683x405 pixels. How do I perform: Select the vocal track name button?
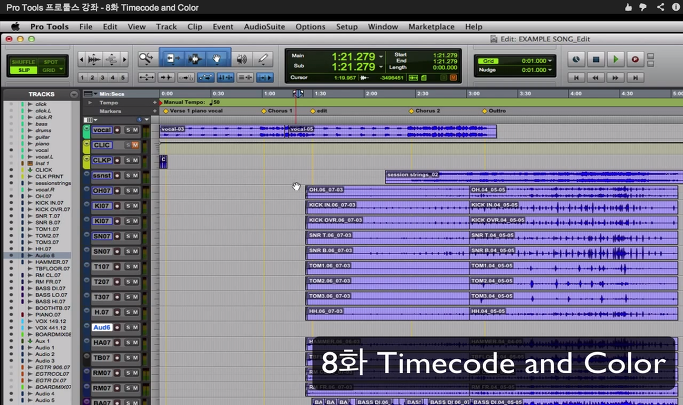pos(102,130)
